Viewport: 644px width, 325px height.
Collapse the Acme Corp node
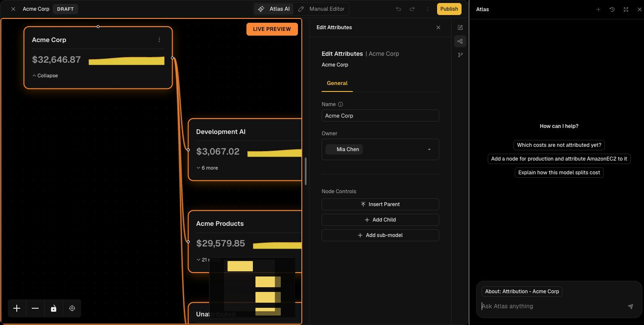pos(45,76)
